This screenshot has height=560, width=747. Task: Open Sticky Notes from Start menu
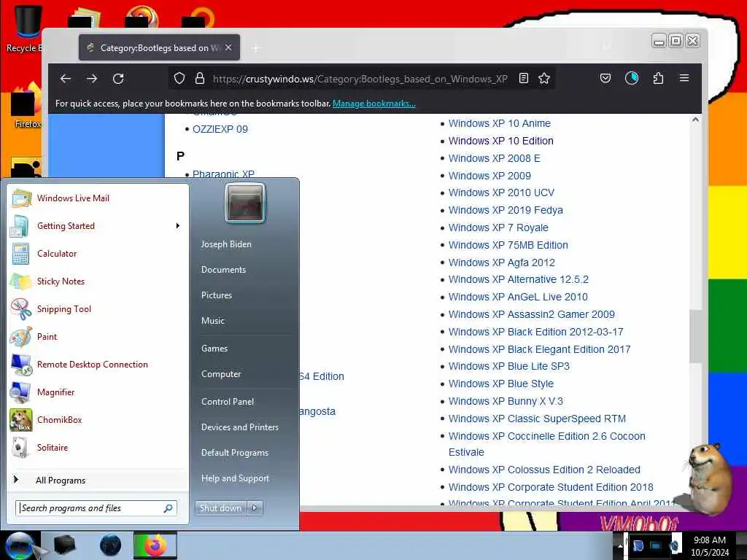[97, 281]
